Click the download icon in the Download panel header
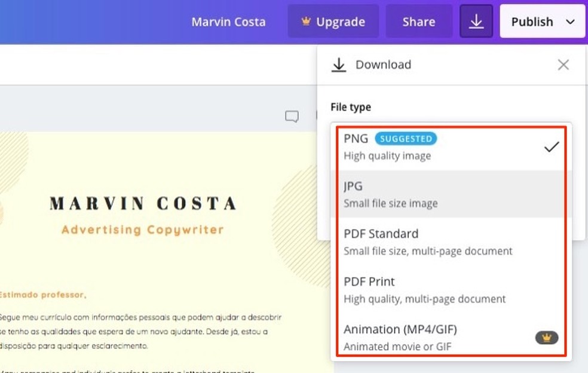 point(338,65)
